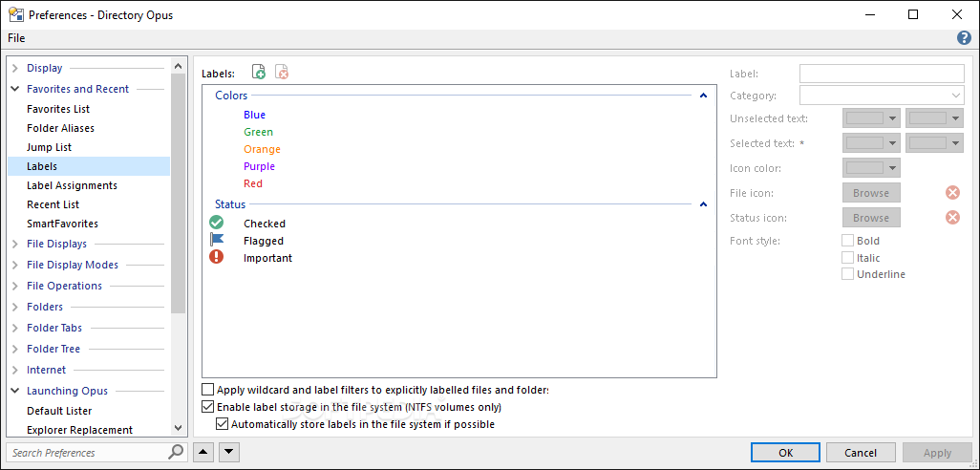Open the help question mark icon
This screenshot has height=470, width=980.
pyautogui.click(x=964, y=38)
